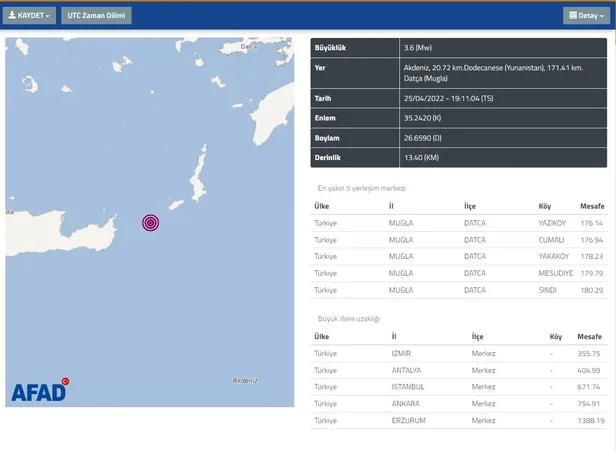Screen dimensions: 616x450
Task: Click the Ülke header in big cities table
Action: tap(322, 337)
